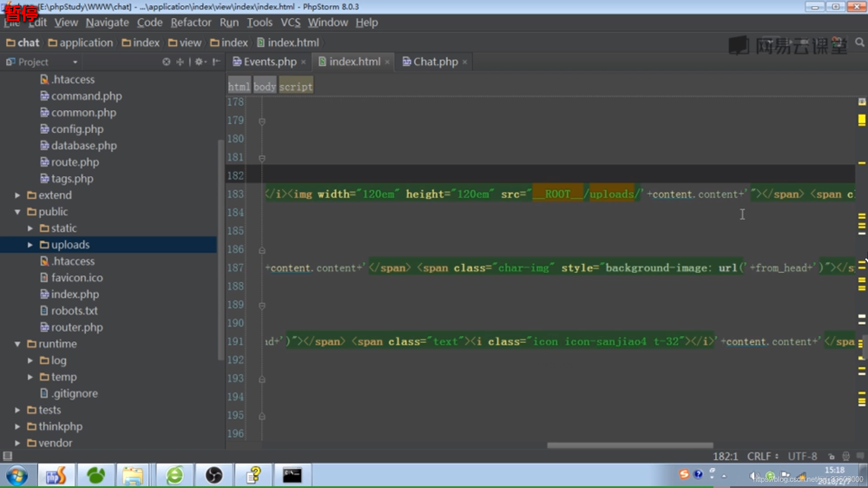
Task: Expand the temp folder
Action: point(30,377)
